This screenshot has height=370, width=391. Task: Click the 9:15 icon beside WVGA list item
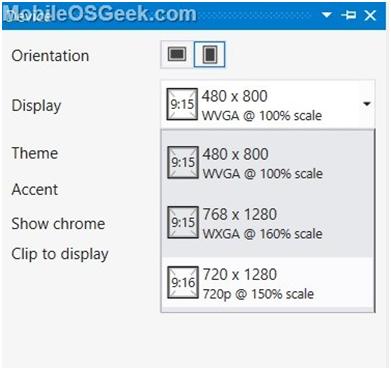183,162
